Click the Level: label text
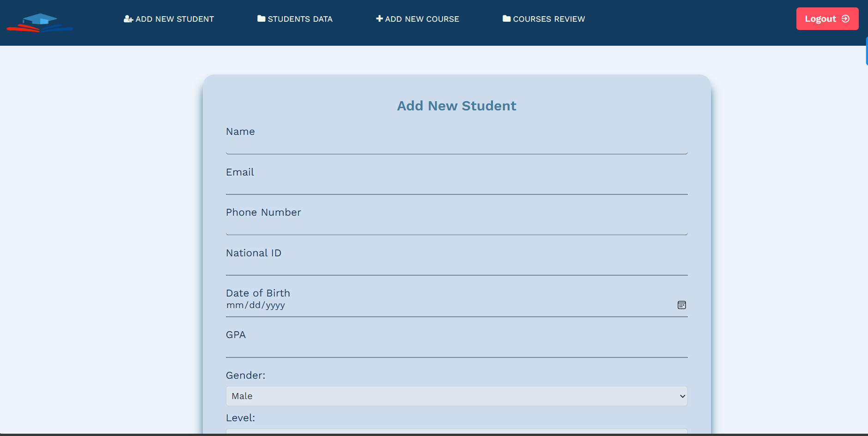 pyautogui.click(x=241, y=418)
